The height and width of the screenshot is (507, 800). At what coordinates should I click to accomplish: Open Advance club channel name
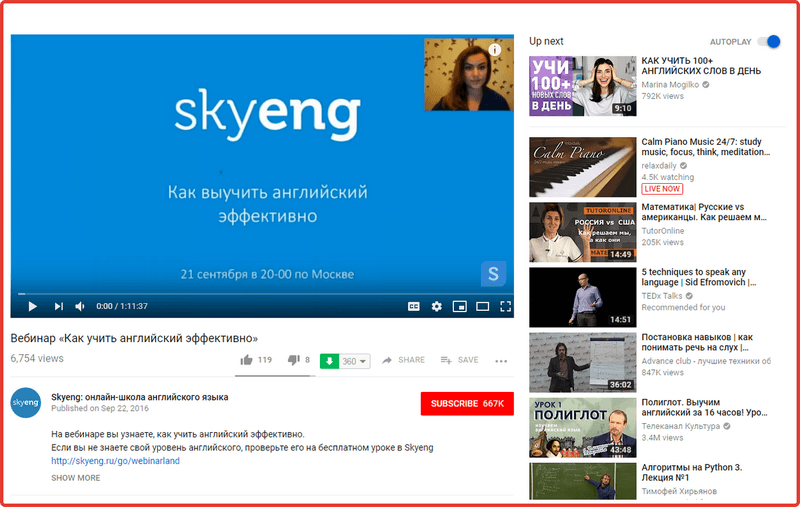click(706, 361)
